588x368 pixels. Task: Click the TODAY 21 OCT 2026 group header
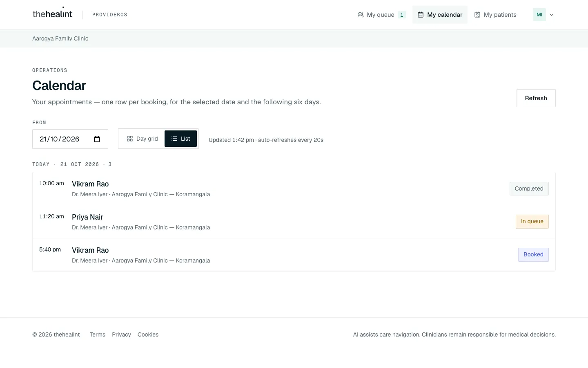coord(72,164)
